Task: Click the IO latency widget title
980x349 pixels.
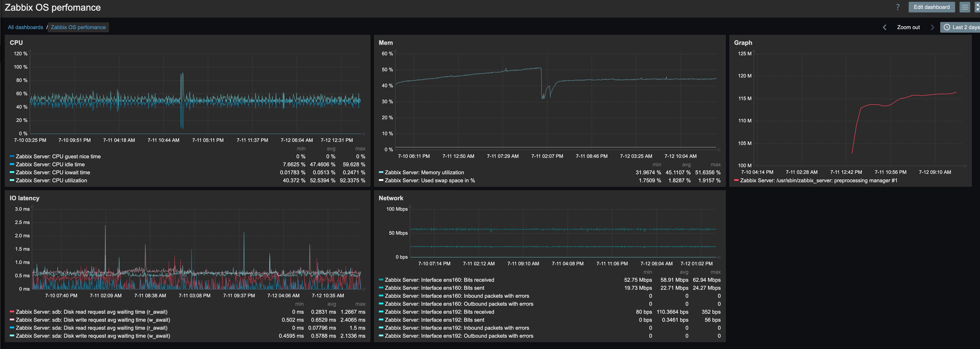Action: coord(24,198)
